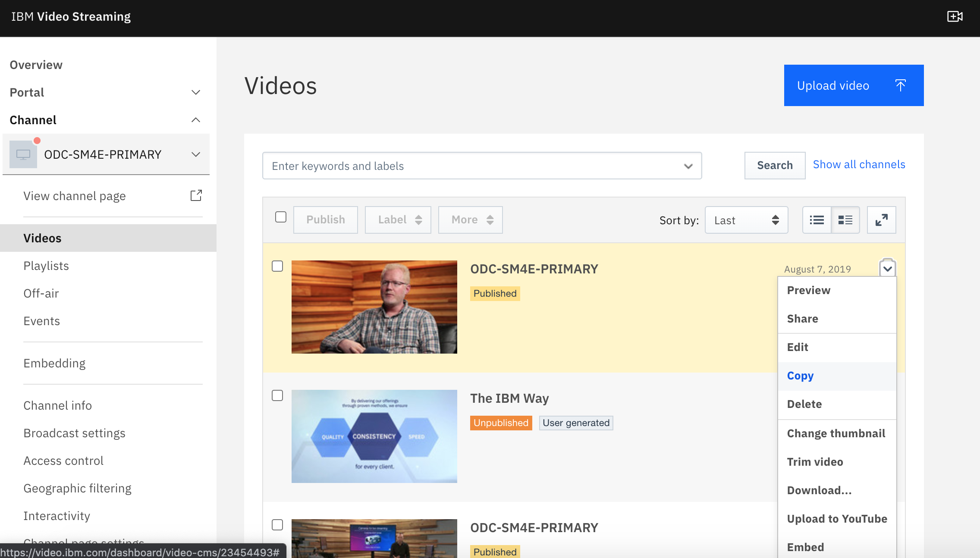Choose Trim video from the menu
980x558 pixels.
pyautogui.click(x=837, y=462)
